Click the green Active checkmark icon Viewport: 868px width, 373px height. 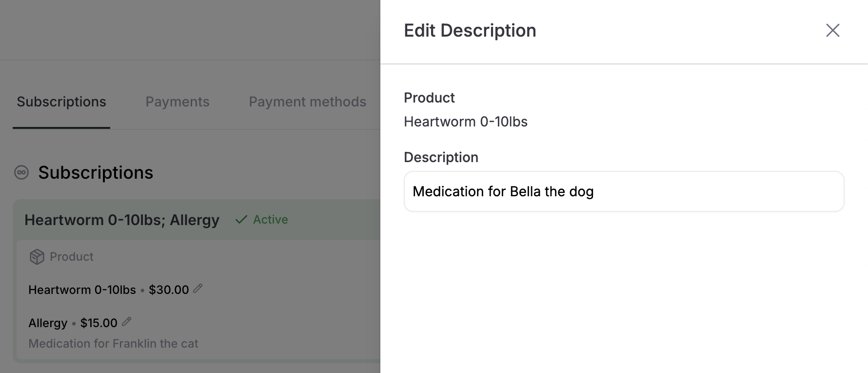(x=241, y=220)
